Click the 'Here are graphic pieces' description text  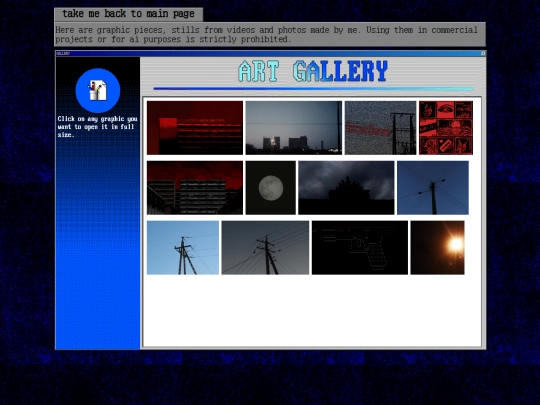267,34
